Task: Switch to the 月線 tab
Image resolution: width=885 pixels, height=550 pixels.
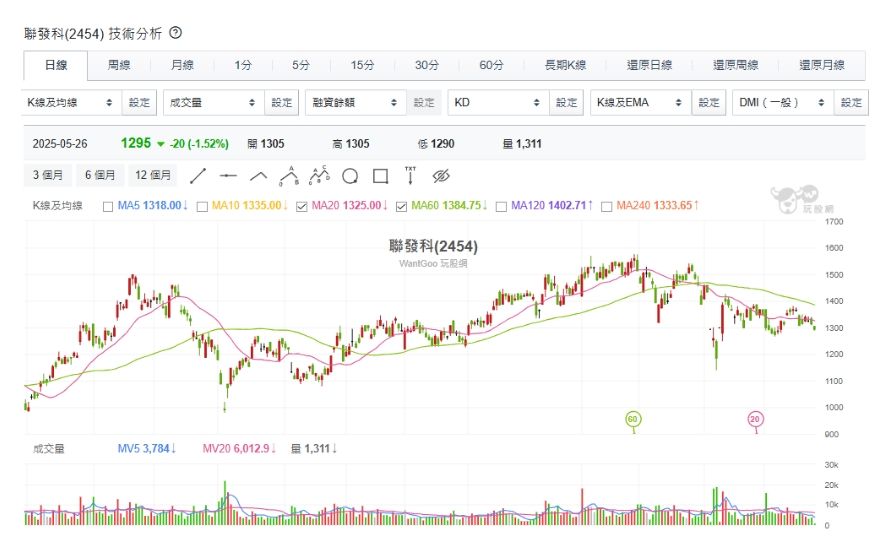Action: (182, 65)
